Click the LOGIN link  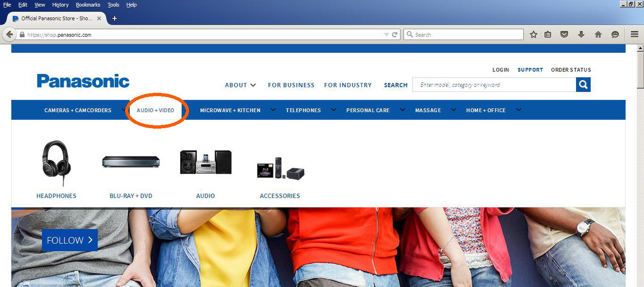coord(501,70)
